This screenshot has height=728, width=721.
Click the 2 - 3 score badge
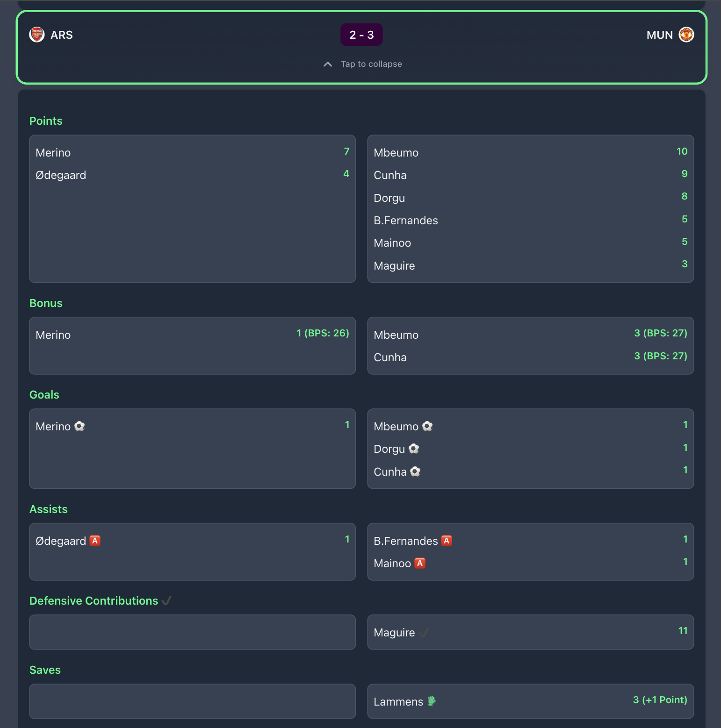tap(361, 35)
